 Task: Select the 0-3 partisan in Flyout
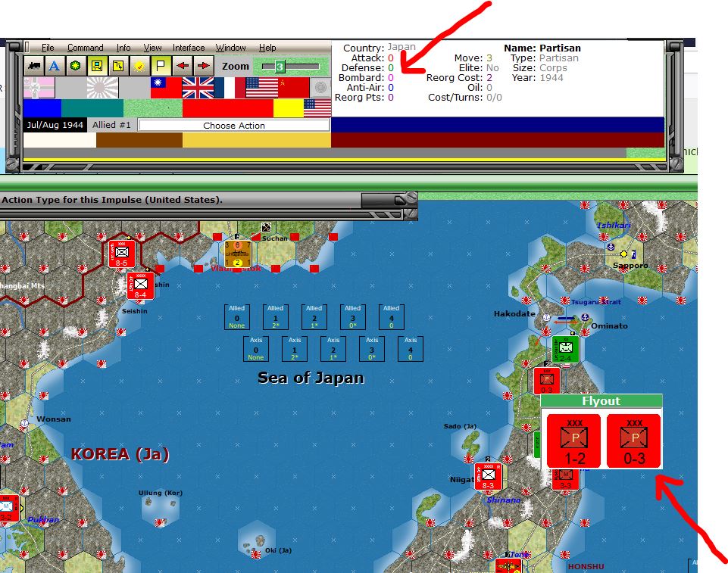(x=634, y=441)
